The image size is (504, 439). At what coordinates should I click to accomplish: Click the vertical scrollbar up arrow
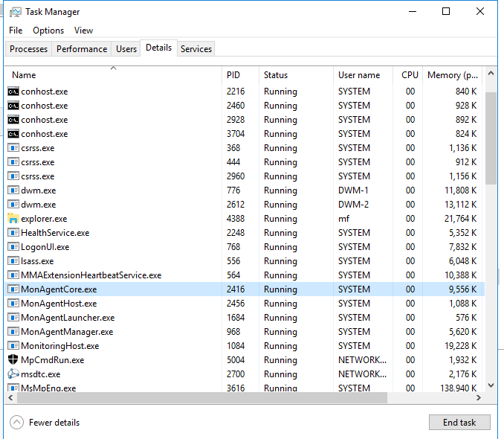491,74
